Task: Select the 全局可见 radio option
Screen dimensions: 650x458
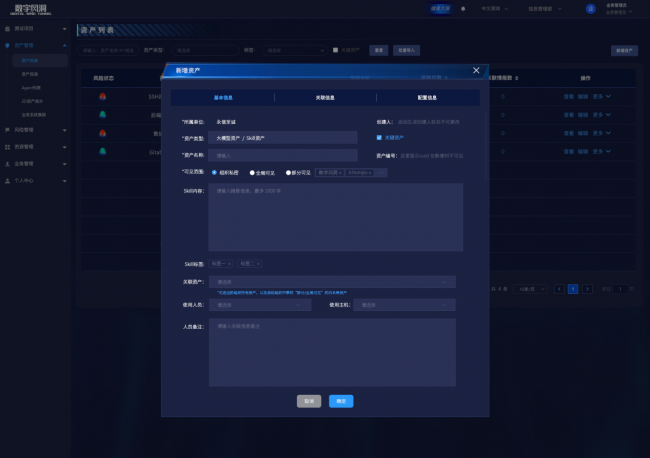Action: [252, 172]
